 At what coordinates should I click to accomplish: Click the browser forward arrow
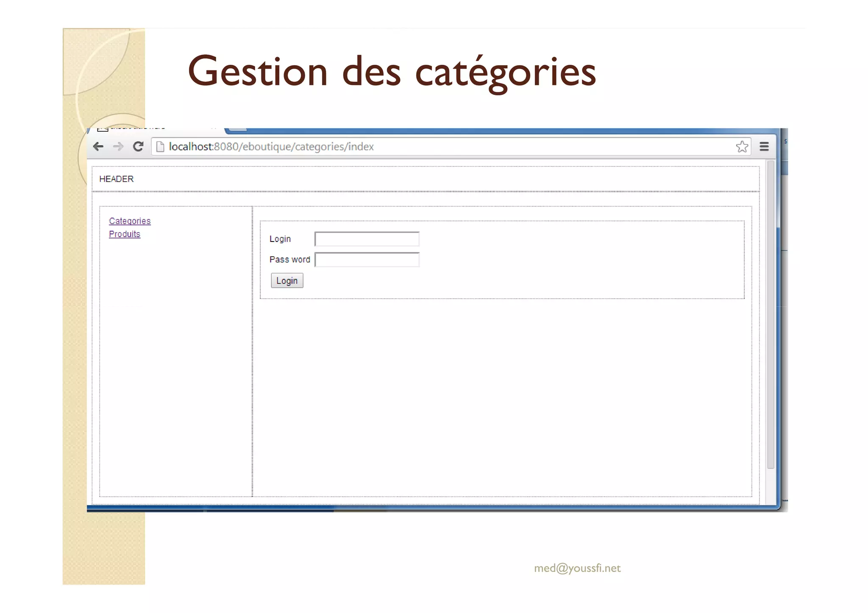coord(118,147)
